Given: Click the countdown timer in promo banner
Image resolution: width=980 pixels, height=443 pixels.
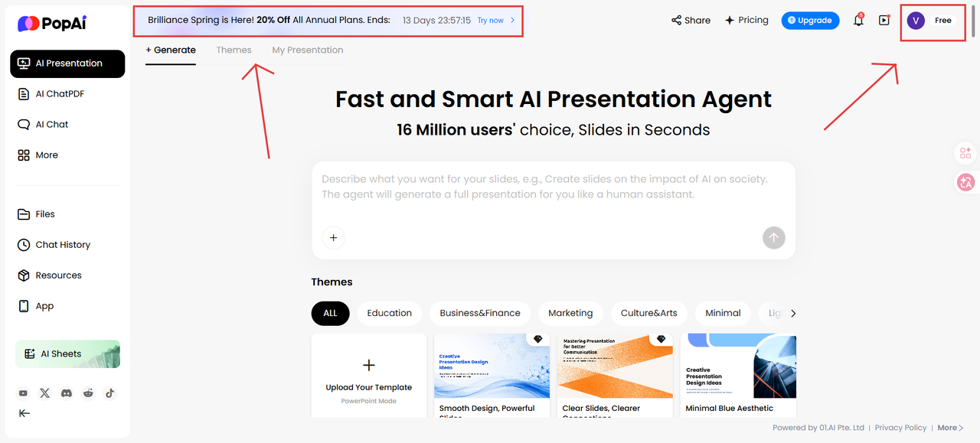Looking at the screenshot, I should click(x=436, y=21).
